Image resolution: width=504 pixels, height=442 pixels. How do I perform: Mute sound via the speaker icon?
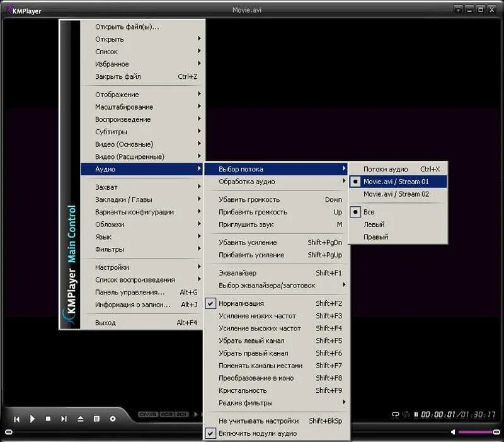coord(453,432)
